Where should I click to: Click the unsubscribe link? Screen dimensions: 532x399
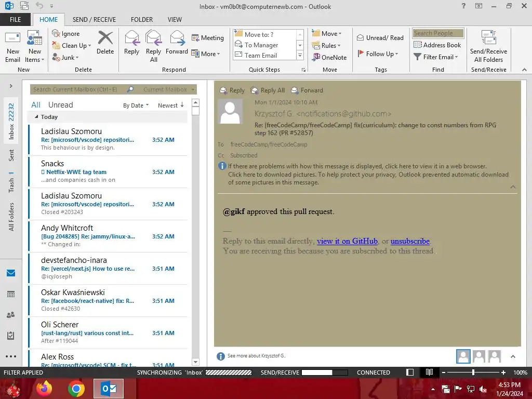[410, 241]
